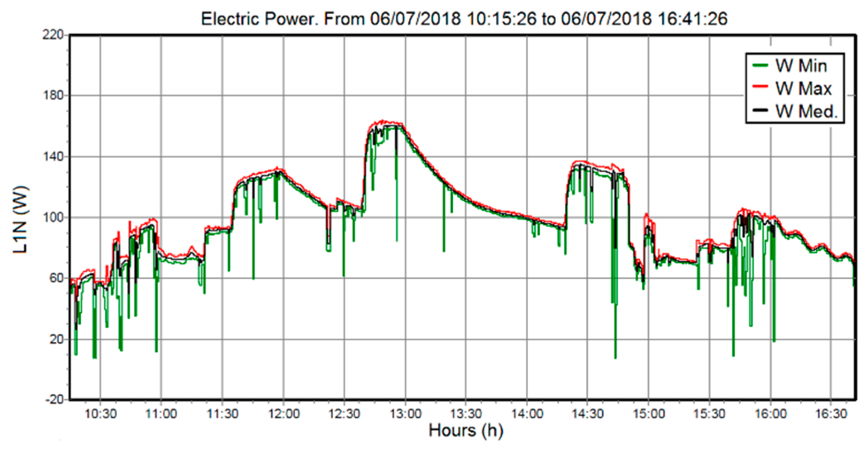Click the W Med. legend label
The height and width of the screenshot is (450, 868).
point(806,111)
